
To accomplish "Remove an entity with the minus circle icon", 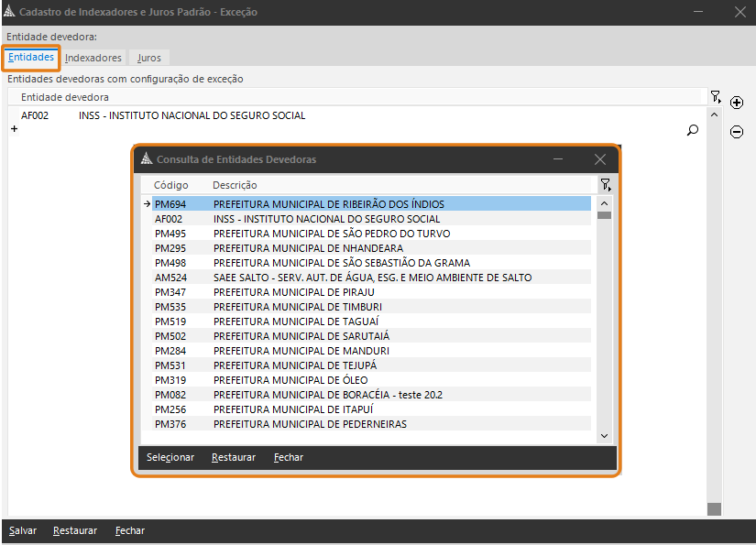I will [736, 132].
